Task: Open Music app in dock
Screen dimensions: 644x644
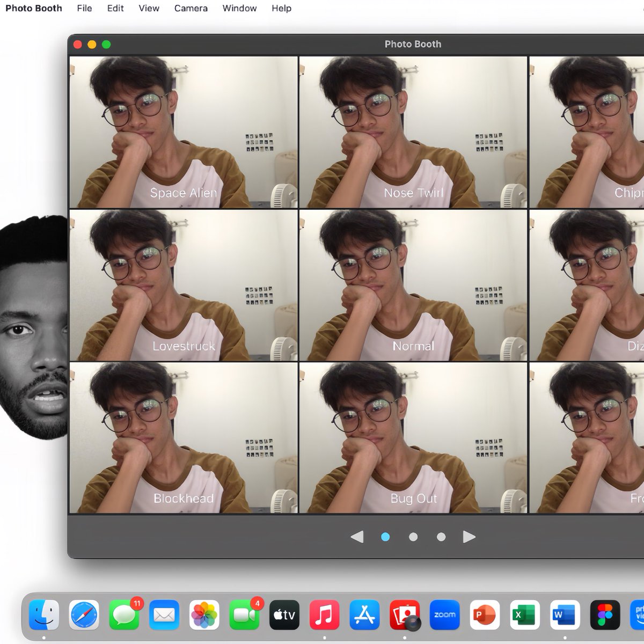Action: [325, 614]
